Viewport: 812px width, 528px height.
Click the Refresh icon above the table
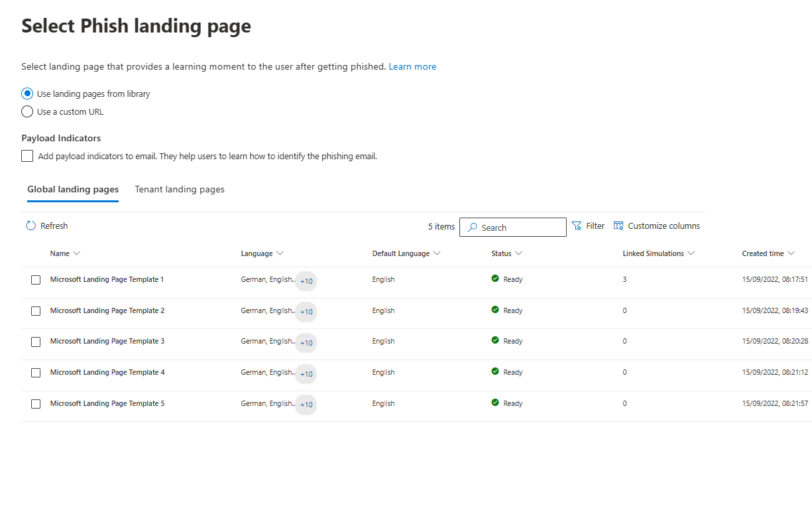[x=31, y=226]
